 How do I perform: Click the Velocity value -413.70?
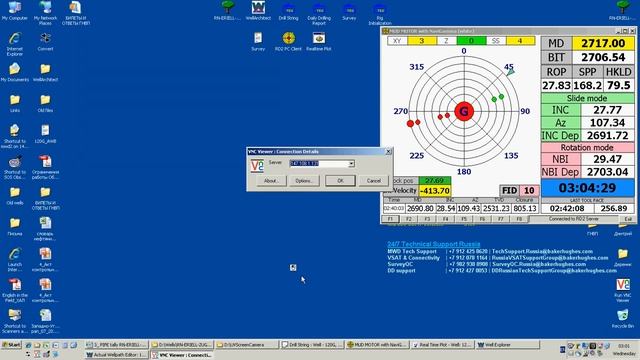[435, 191]
